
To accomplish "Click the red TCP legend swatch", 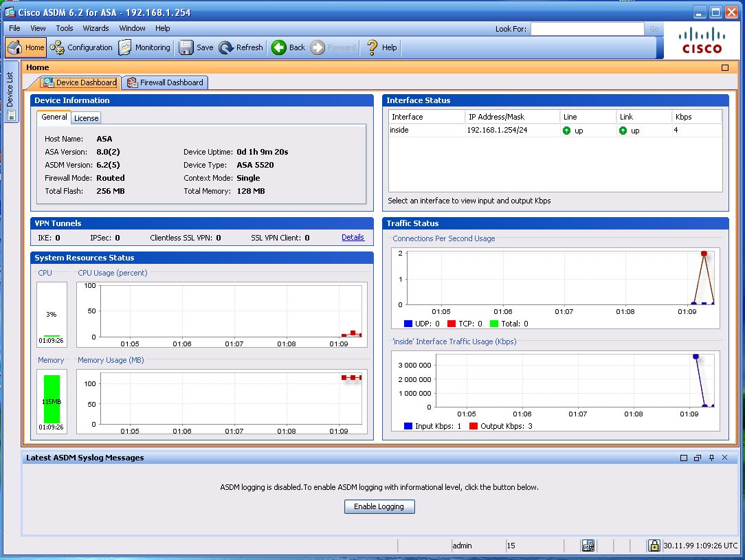I will (x=452, y=324).
